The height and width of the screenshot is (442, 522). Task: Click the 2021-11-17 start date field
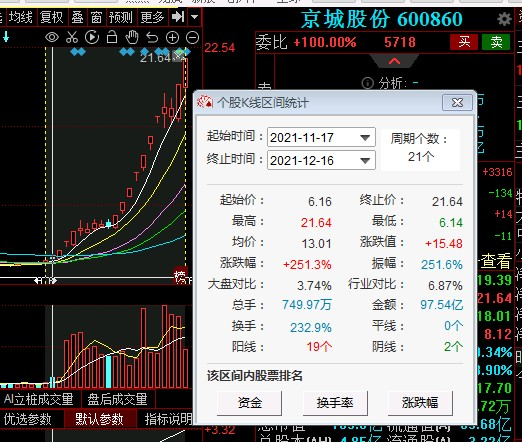click(x=321, y=137)
